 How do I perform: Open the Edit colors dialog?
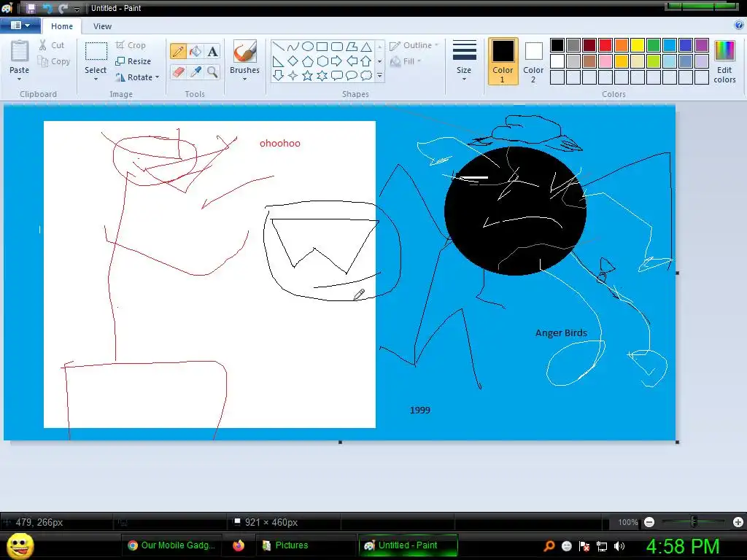[724, 62]
